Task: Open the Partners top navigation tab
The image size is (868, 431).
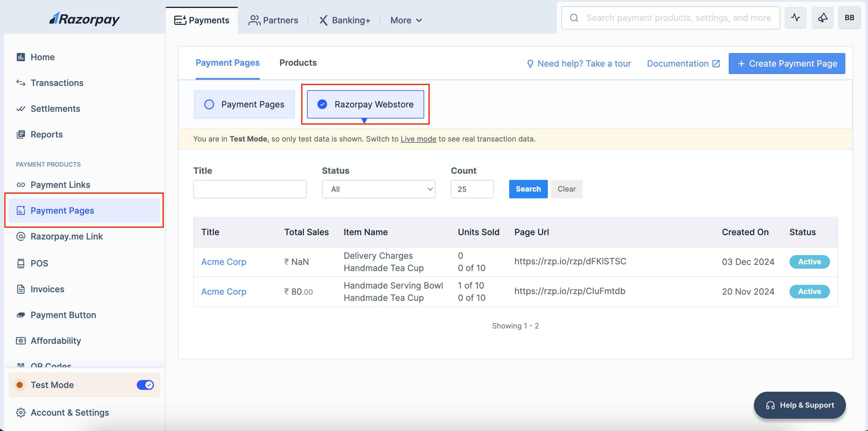Action: coord(273,20)
